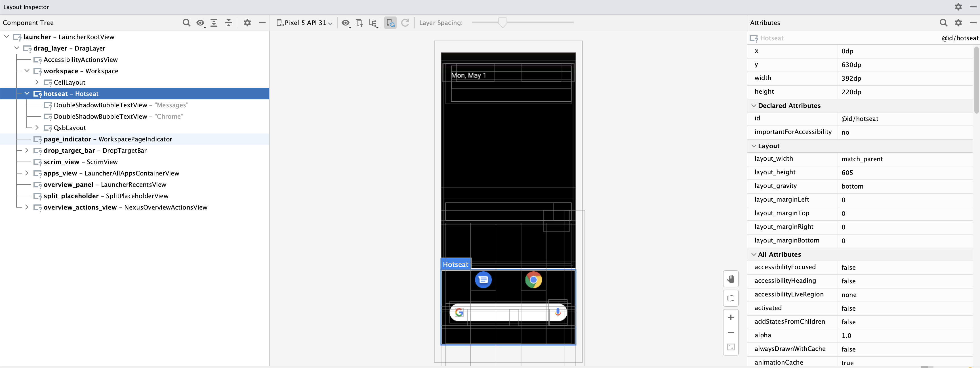Open the Pixel 5 API 31 device dropdown

pyautogui.click(x=305, y=23)
